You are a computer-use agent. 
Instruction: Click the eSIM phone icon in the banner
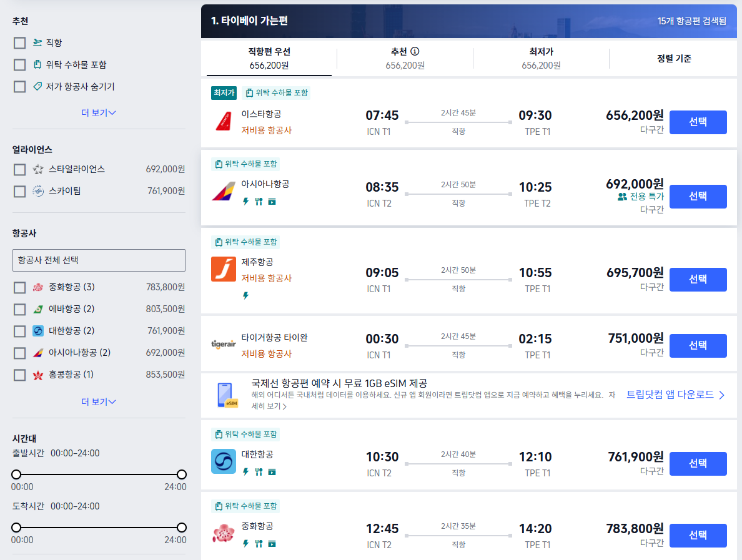pyautogui.click(x=227, y=395)
